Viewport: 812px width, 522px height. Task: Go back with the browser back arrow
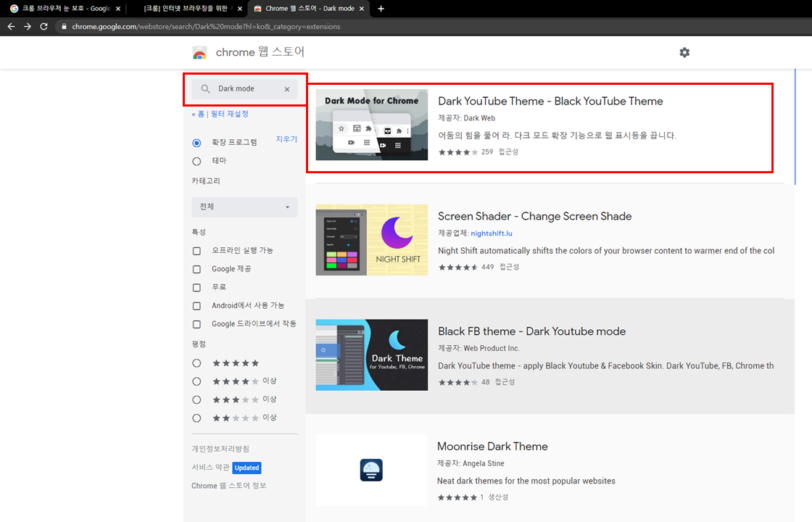click(x=11, y=26)
